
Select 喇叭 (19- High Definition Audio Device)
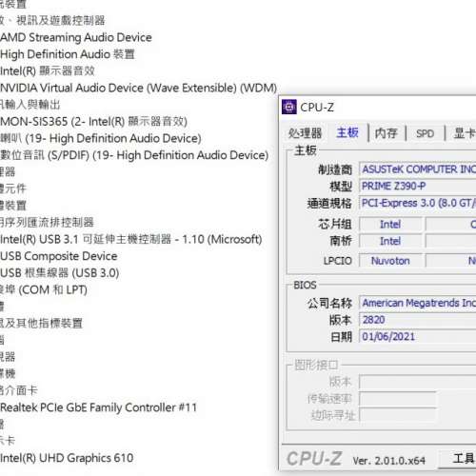[x=101, y=138]
